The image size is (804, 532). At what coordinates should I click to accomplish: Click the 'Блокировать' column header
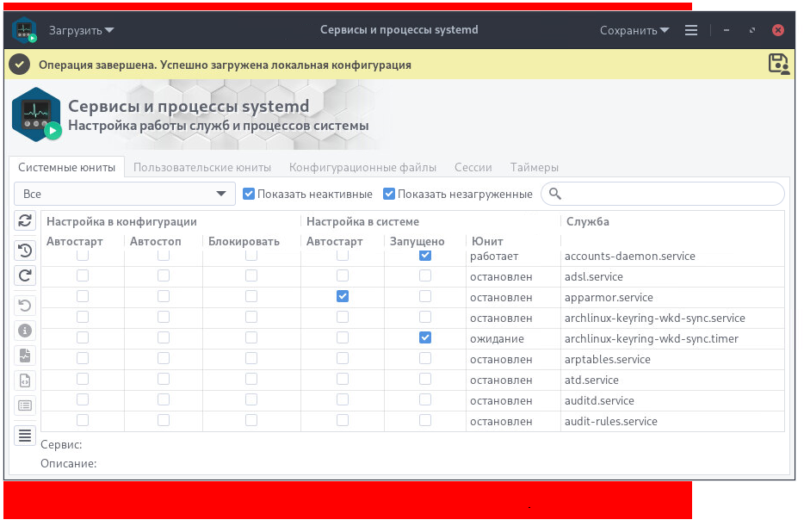(244, 241)
